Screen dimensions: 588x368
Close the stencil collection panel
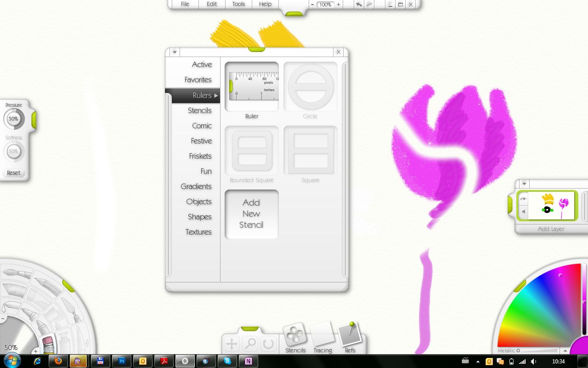point(339,52)
